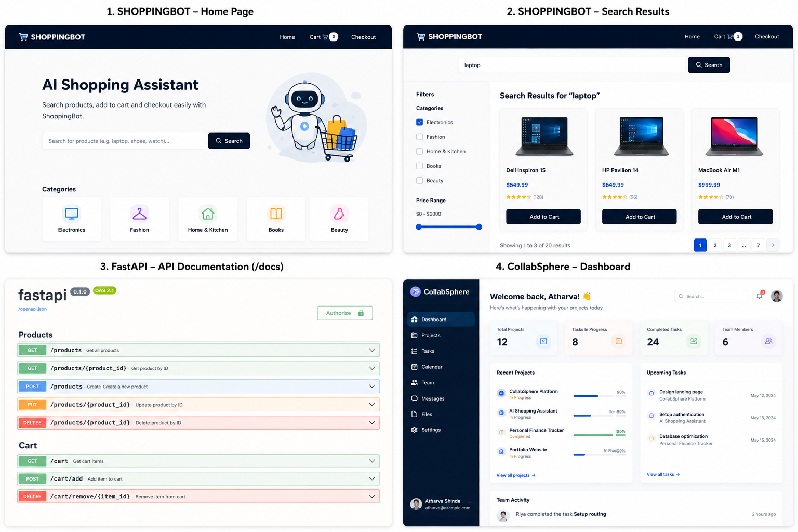
Task: Go to Projects in the CollabSphere sidebar
Action: 441,335
